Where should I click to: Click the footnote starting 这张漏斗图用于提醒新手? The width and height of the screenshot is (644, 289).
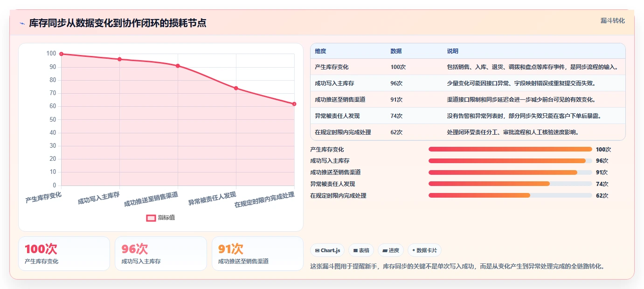click(x=457, y=267)
